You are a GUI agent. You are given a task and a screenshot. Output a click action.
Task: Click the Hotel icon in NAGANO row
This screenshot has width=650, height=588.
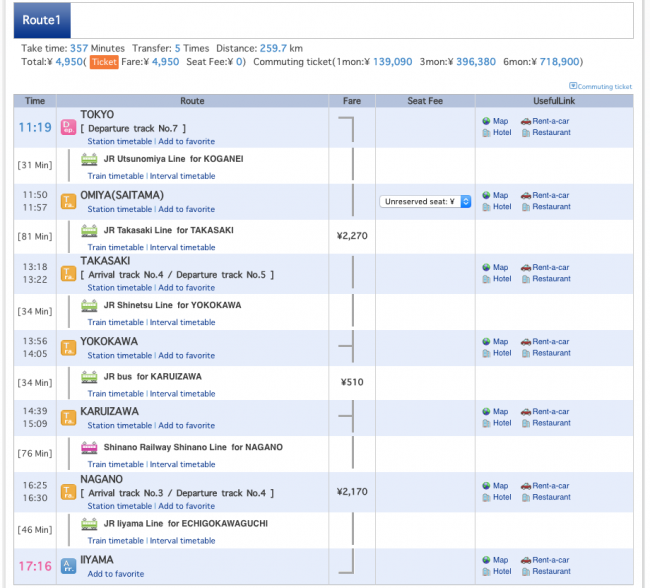[486, 498]
